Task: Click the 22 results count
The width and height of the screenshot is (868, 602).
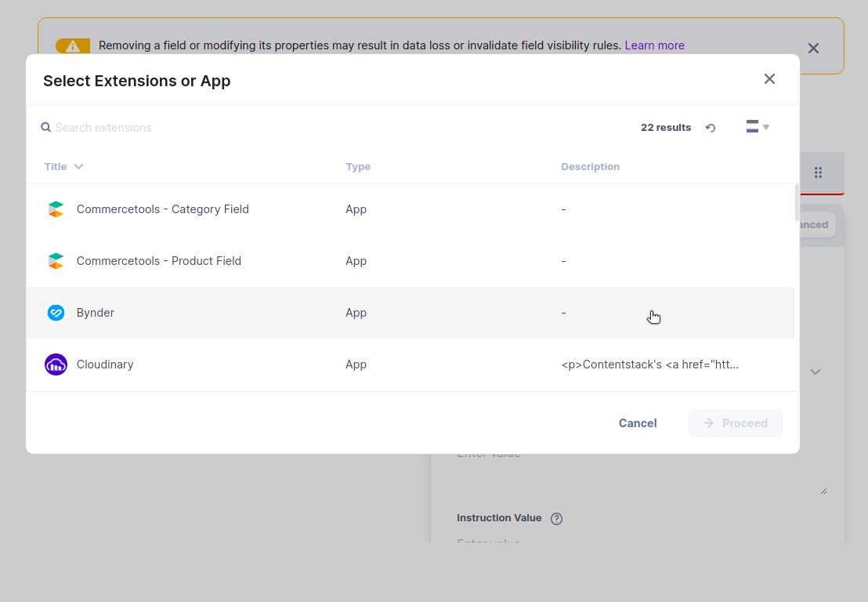Action: point(666,128)
